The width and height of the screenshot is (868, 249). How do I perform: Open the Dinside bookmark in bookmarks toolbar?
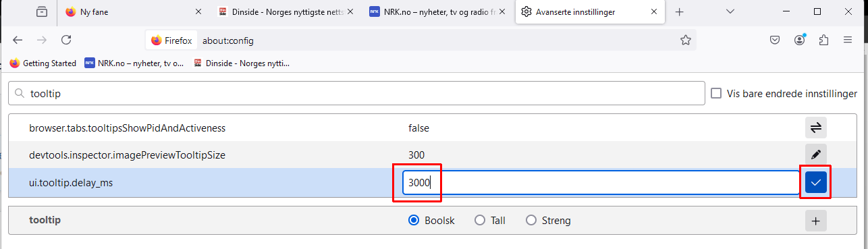pos(242,63)
